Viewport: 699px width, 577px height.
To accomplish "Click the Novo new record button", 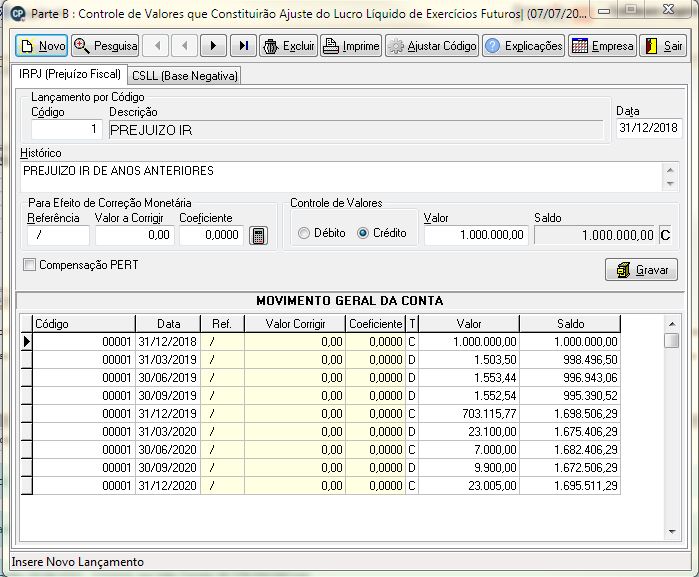I will pyautogui.click(x=41, y=46).
